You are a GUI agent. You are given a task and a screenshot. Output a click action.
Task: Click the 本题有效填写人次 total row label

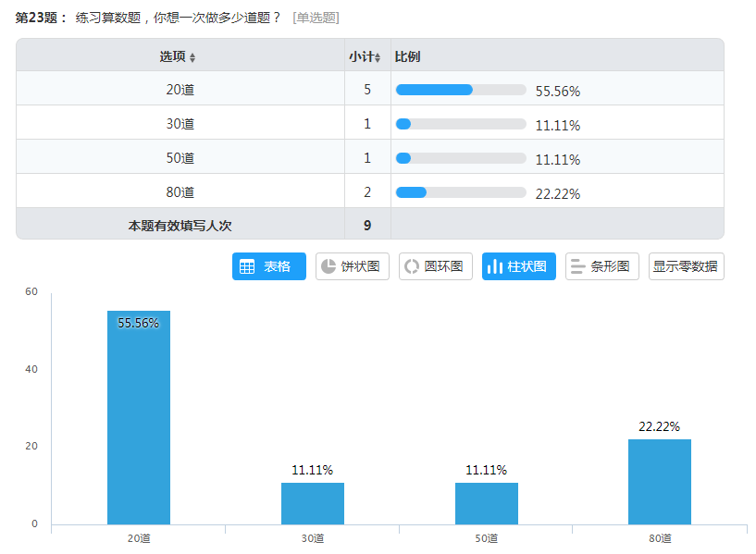(x=180, y=226)
